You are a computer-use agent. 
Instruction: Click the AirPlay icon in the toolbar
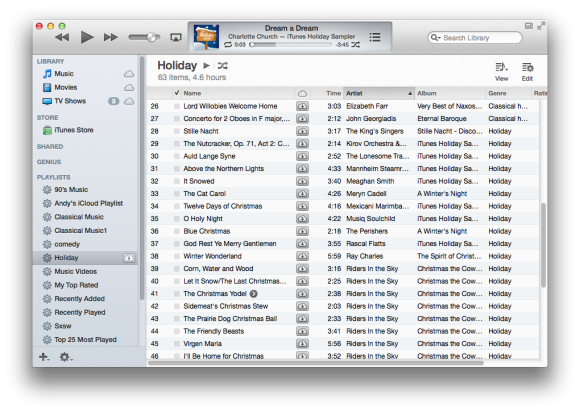[x=176, y=37]
